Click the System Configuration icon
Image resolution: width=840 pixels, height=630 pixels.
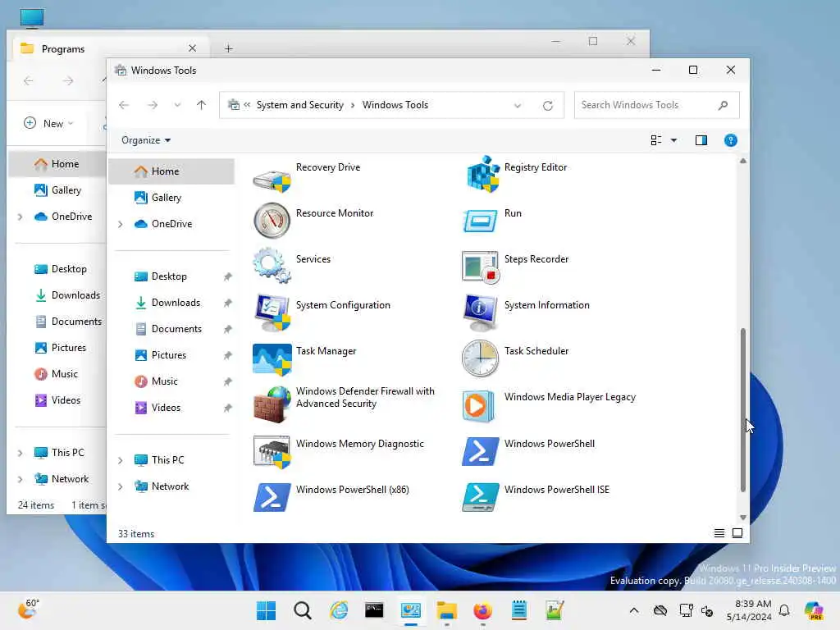pos(272,313)
